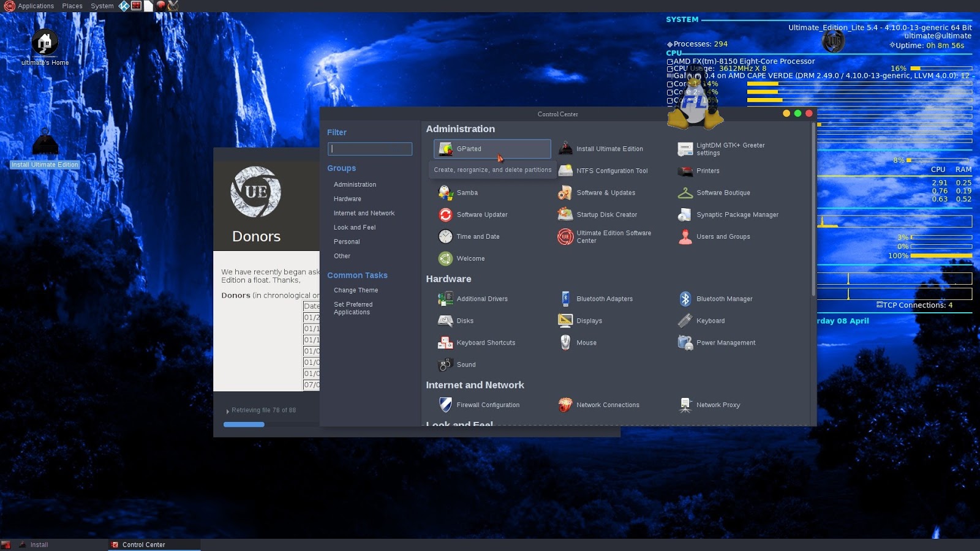Open Time and Date settings

tap(469, 236)
